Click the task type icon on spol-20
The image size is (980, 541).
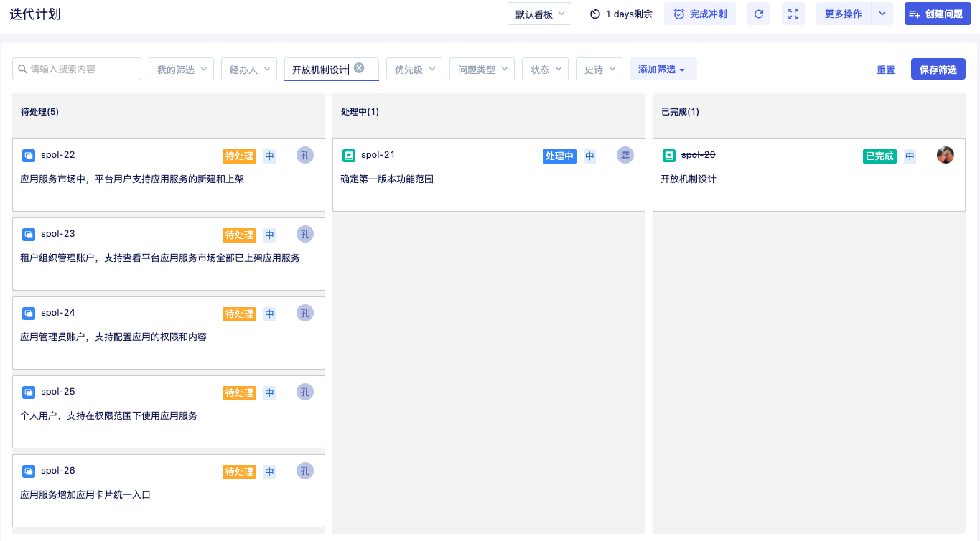click(x=669, y=155)
